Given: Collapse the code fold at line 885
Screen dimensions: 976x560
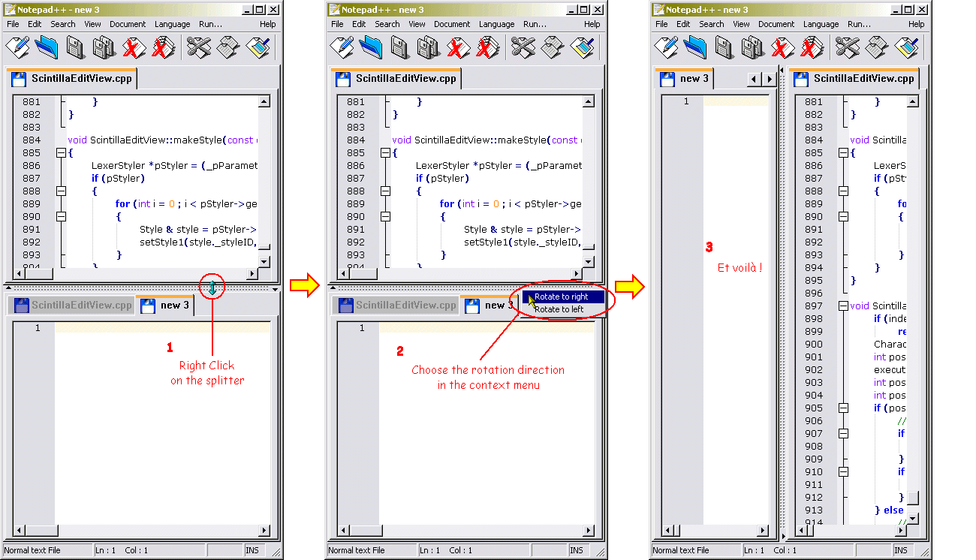Looking at the screenshot, I should coord(62,152).
